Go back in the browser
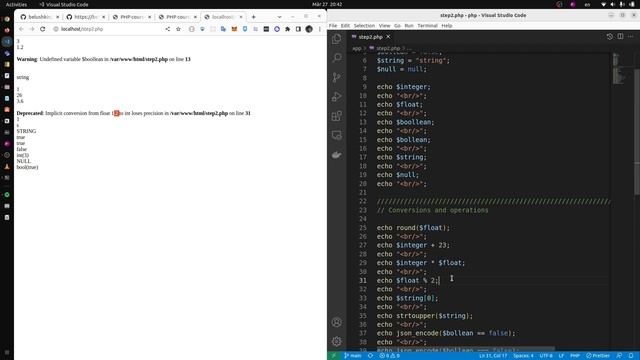Image resolution: width=640 pixels, height=360 pixels. 21,29
